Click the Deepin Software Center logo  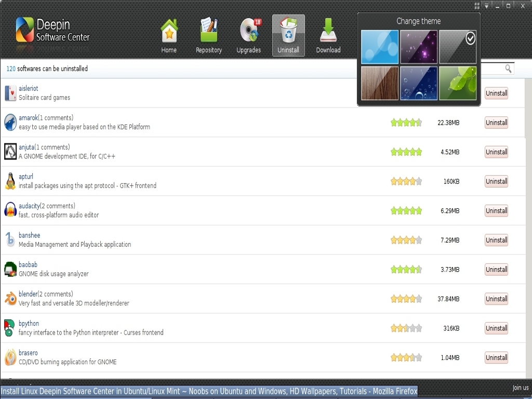(x=52, y=30)
